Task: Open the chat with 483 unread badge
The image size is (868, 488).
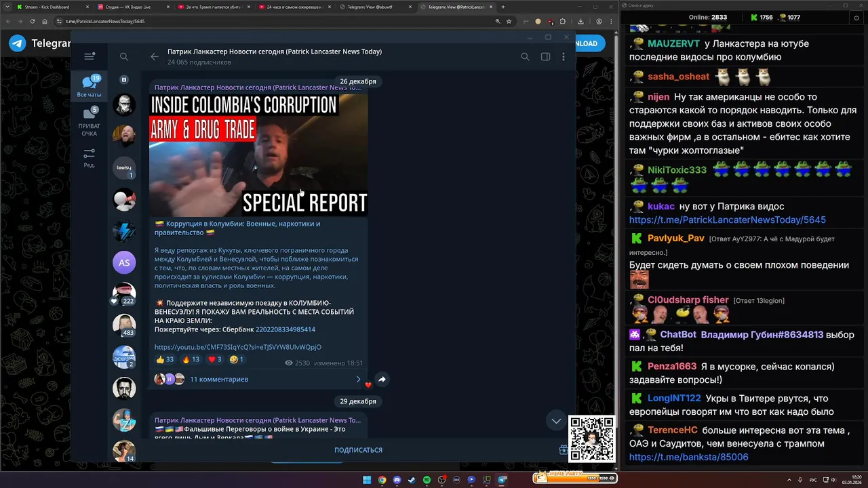Action: 124,325
